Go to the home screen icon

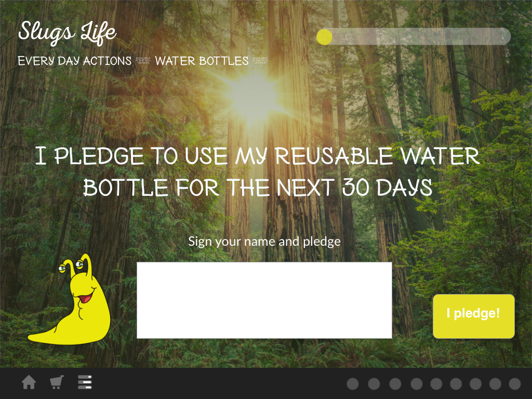tap(29, 382)
